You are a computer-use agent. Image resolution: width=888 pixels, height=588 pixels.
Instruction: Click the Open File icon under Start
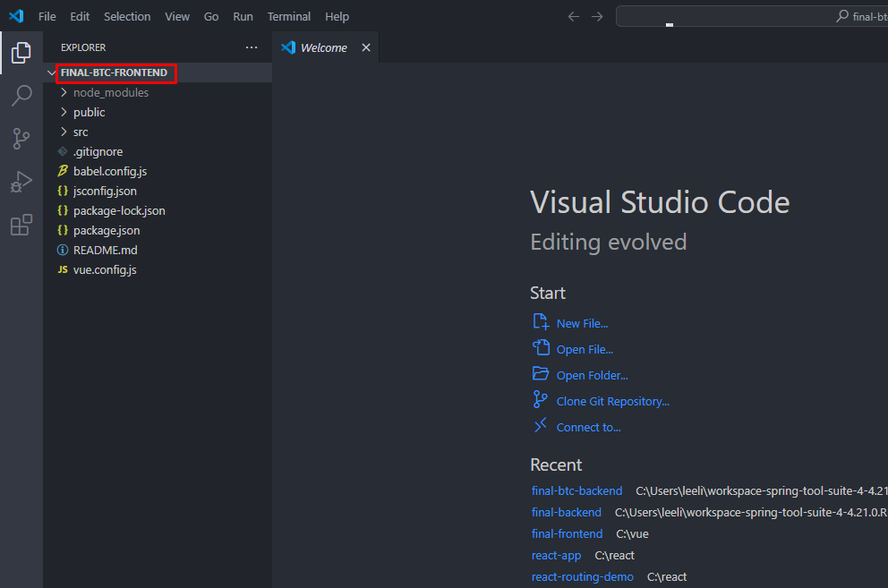click(541, 347)
